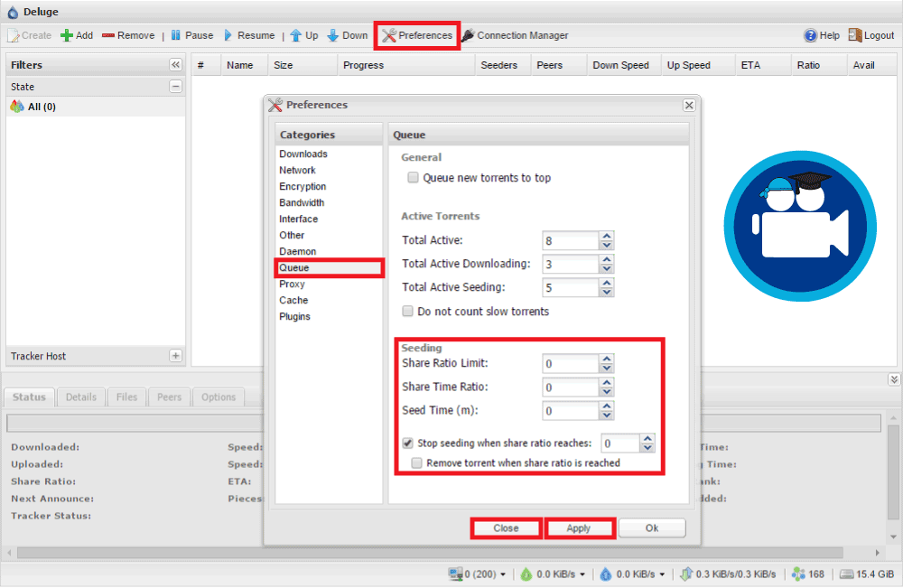Check Remove torrent when share ratio is reached
The height and width of the screenshot is (588, 903).
pyautogui.click(x=417, y=462)
